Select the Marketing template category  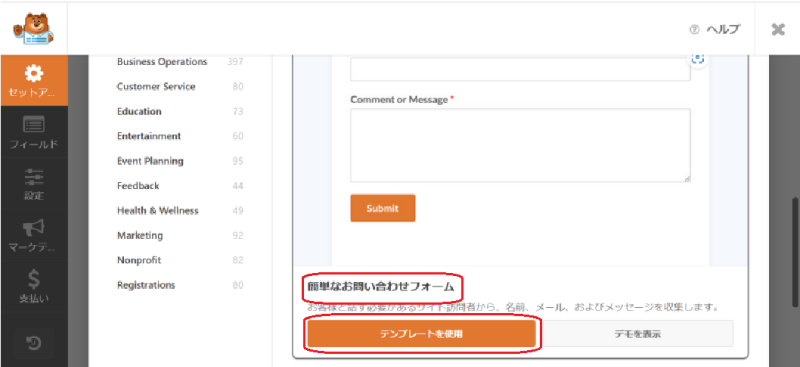coord(140,235)
